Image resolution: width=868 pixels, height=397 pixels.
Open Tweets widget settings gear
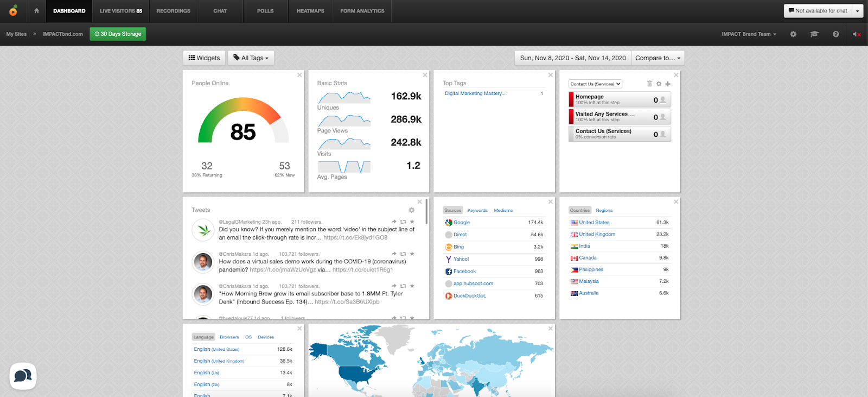[411, 210]
